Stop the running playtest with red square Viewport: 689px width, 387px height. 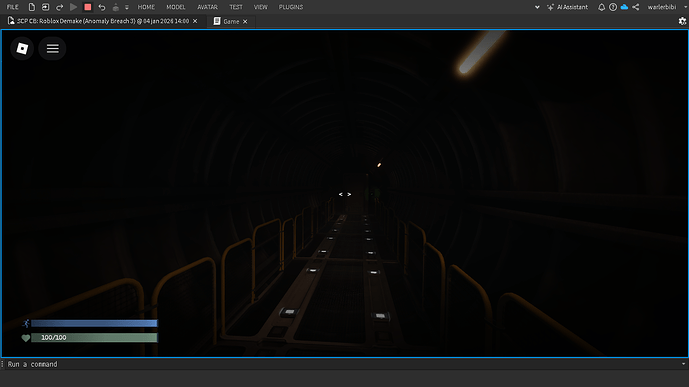pyautogui.click(x=87, y=7)
